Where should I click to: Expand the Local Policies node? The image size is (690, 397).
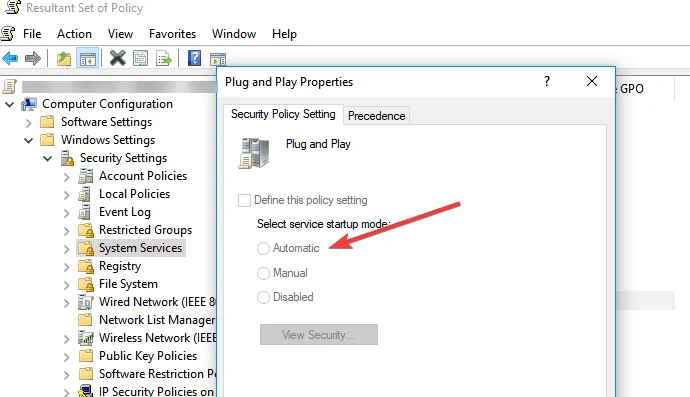coord(66,195)
